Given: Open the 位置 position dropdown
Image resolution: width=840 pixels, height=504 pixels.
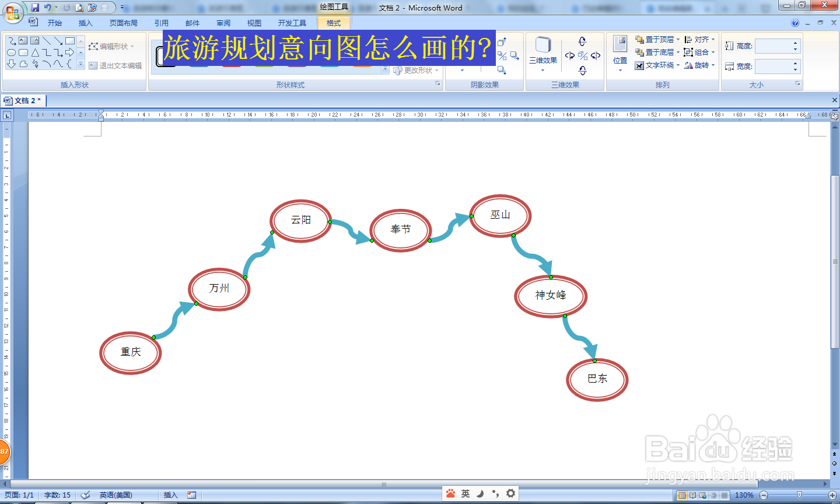Looking at the screenshot, I should pos(620,54).
